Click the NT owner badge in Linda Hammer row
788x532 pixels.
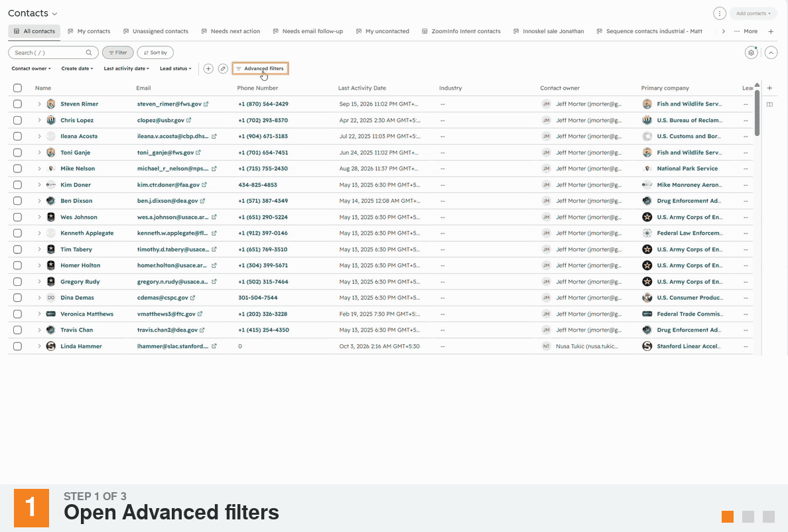pyautogui.click(x=547, y=346)
